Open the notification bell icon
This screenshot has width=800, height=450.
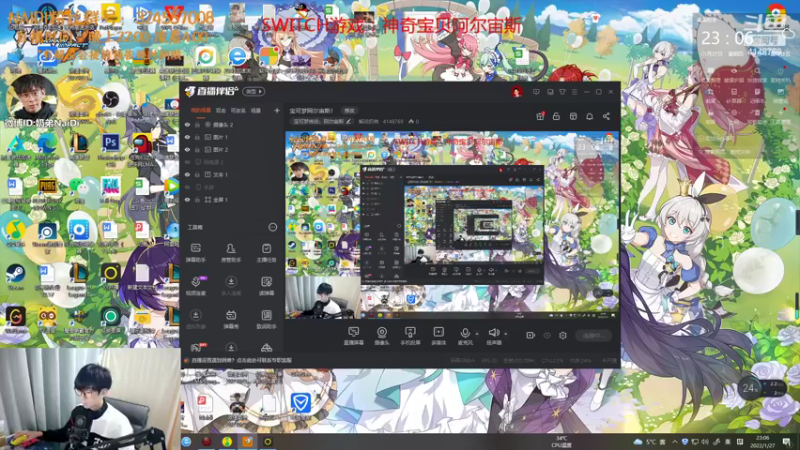point(589,116)
